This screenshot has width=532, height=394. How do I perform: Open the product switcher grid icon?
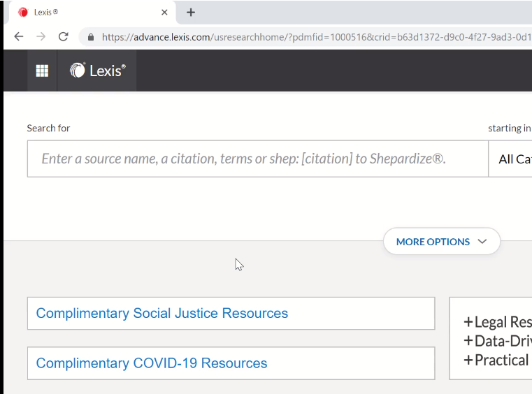click(x=42, y=71)
